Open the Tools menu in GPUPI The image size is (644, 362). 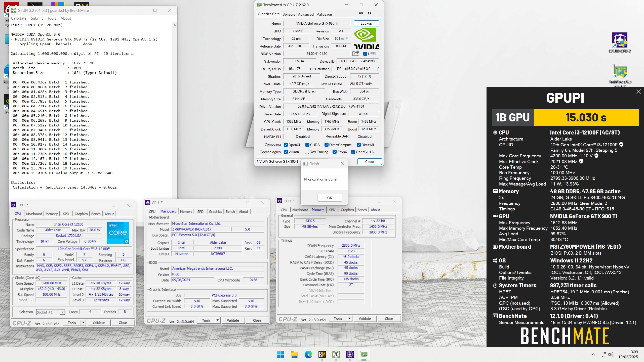[52, 18]
